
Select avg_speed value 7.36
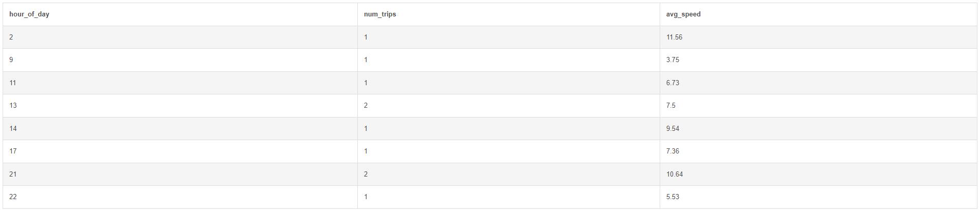673,151
